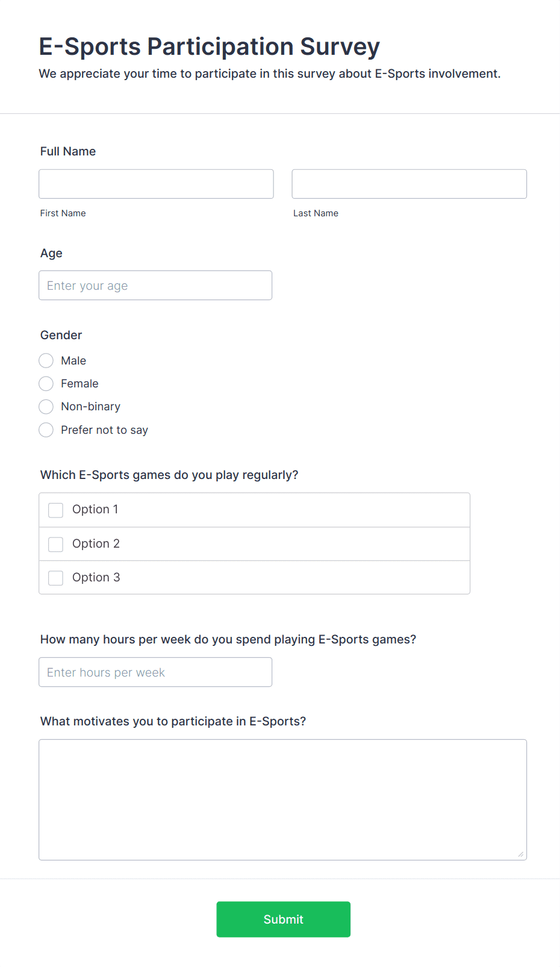Tick the Option 2 checkbox
The width and height of the screenshot is (560, 967).
tap(56, 544)
